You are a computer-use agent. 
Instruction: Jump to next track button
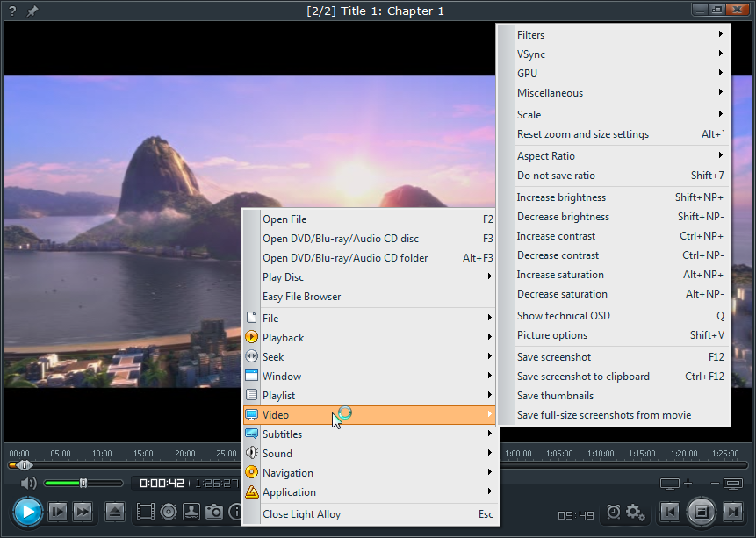(x=733, y=512)
